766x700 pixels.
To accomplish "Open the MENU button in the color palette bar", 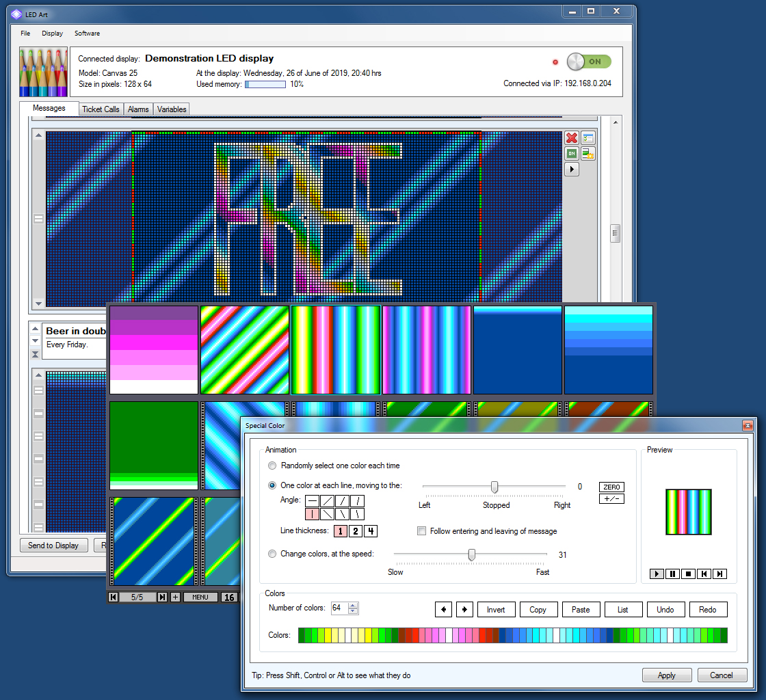I will pyautogui.click(x=200, y=597).
